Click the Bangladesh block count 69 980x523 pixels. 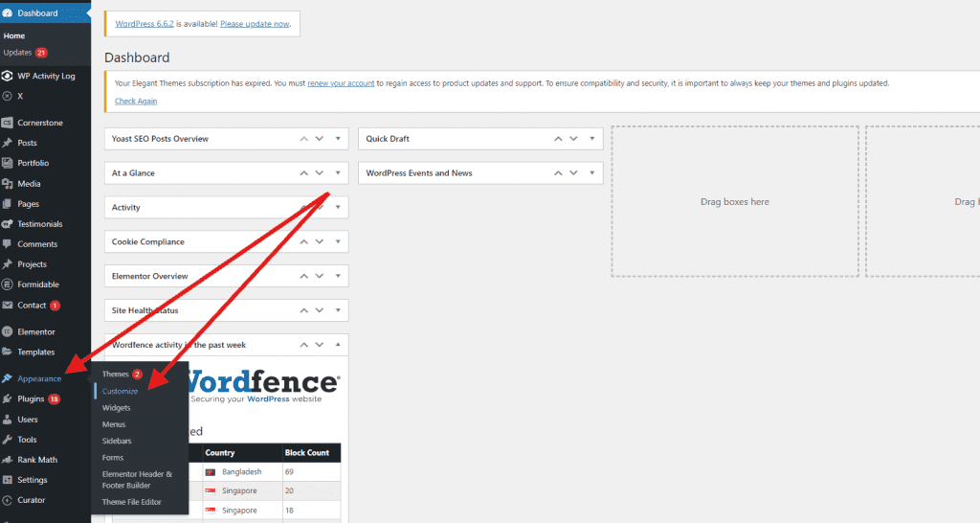click(x=289, y=472)
